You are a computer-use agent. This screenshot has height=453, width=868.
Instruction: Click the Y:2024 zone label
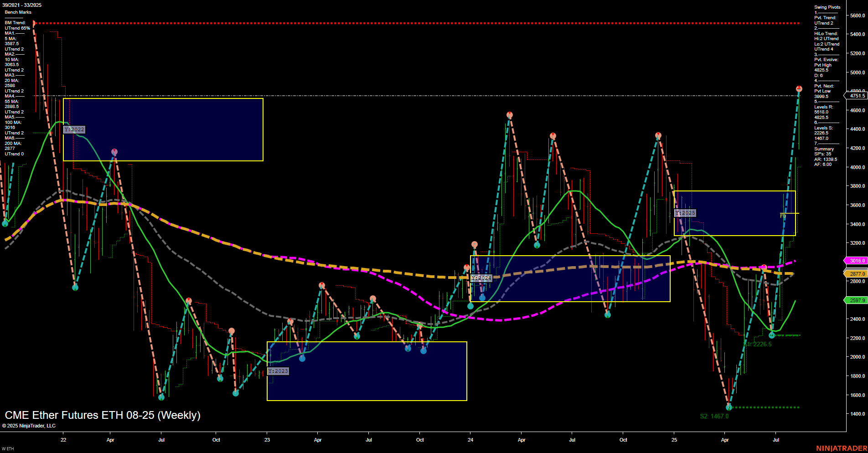click(x=481, y=277)
